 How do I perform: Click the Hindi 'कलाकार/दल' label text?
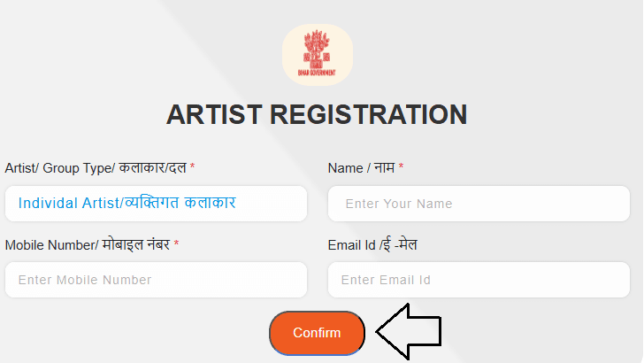(152, 167)
